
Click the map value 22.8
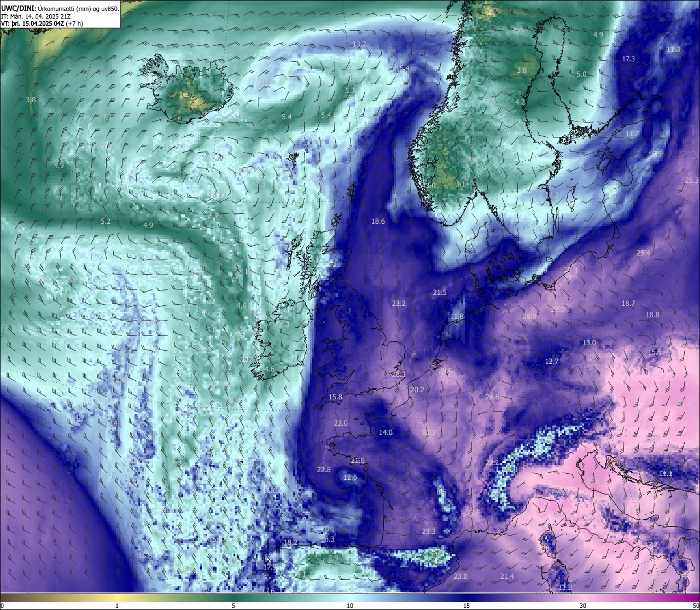(324, 469)
